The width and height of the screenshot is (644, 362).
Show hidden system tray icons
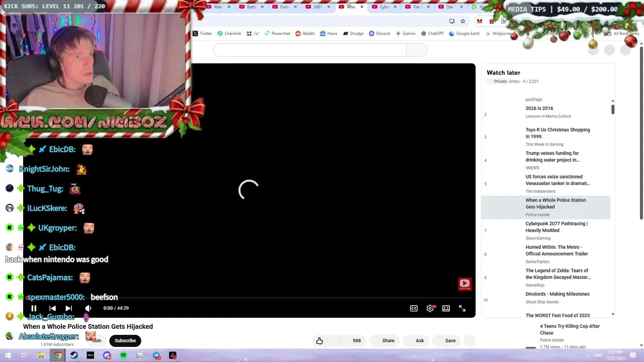(589, 355)
